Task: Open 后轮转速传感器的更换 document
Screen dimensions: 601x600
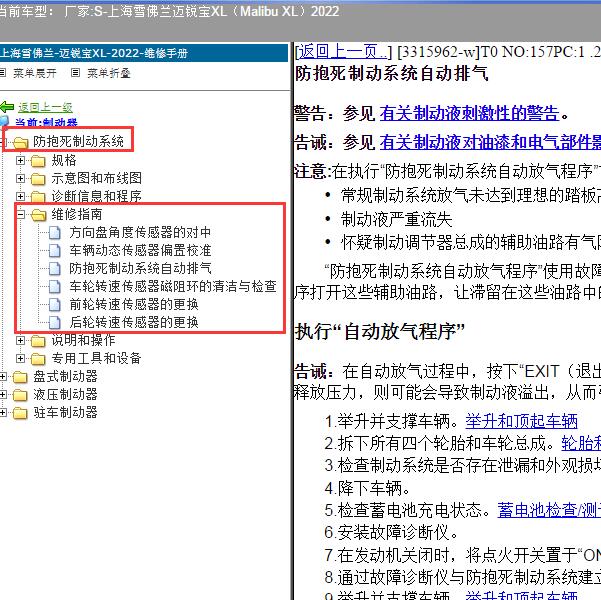Action: coord(134,322)
